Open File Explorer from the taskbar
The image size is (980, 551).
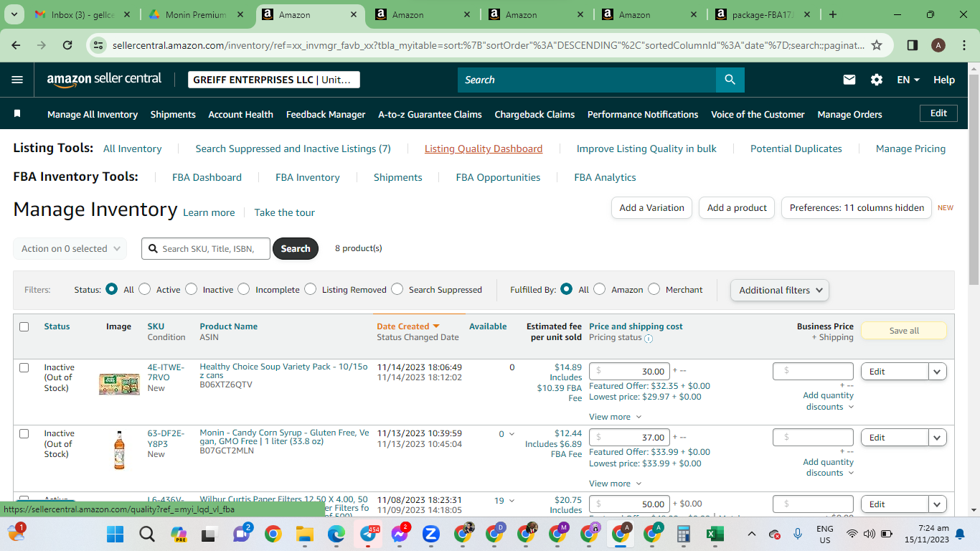pyautogui.click(x=305, y=534)
